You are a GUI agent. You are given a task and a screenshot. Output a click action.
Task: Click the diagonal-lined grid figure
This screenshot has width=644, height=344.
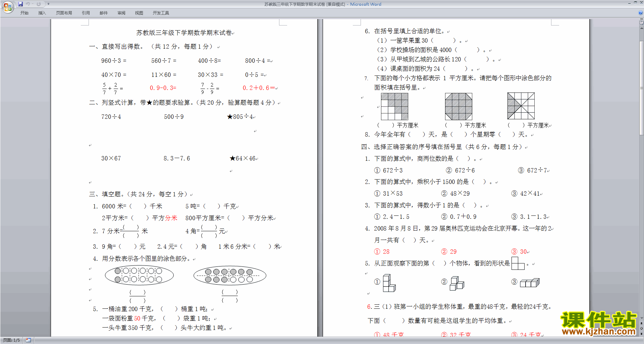pyautogui.click(x=521, y=106)
